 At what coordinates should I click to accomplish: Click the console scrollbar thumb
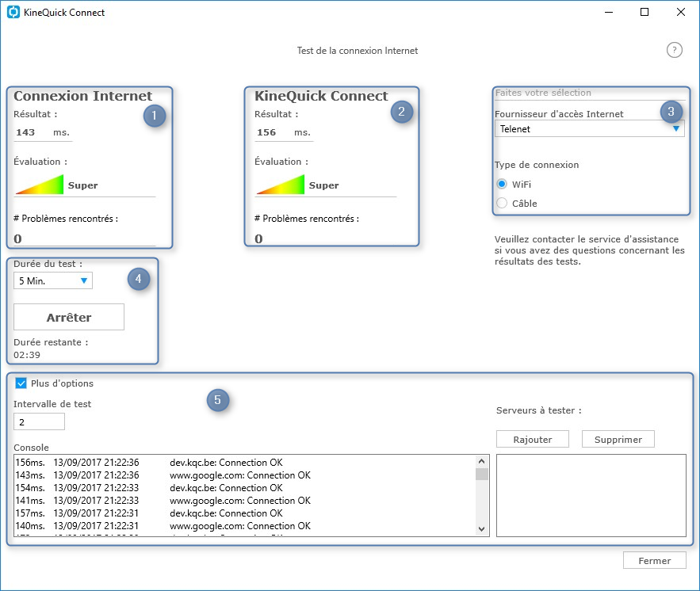482,474
